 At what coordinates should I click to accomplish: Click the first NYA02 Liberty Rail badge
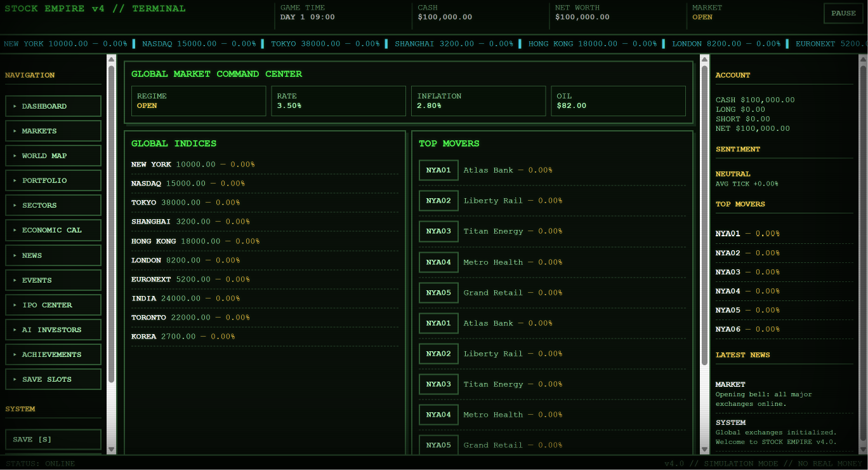[438, 201]
